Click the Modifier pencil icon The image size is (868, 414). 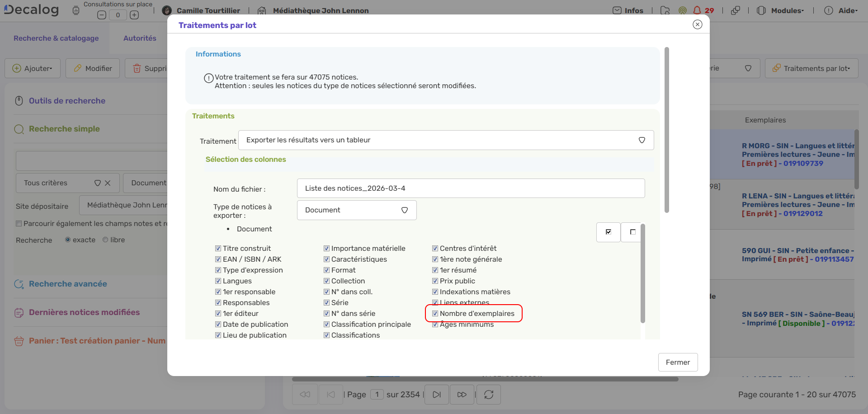(78, 68)
